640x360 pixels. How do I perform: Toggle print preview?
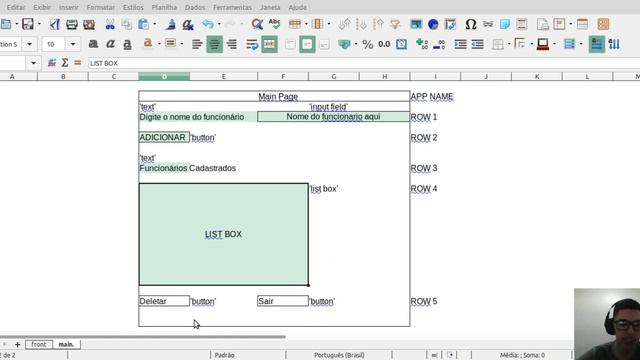point(89,24)
